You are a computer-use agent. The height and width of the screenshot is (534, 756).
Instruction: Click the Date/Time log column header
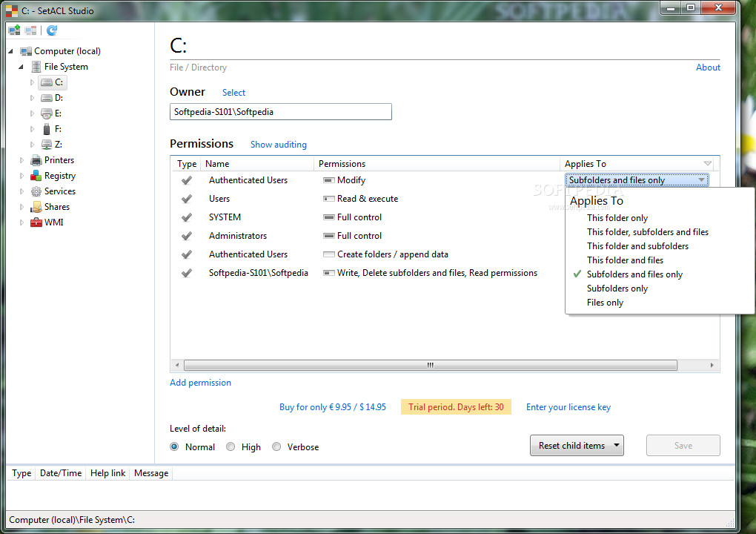click(x=61, y=473)
